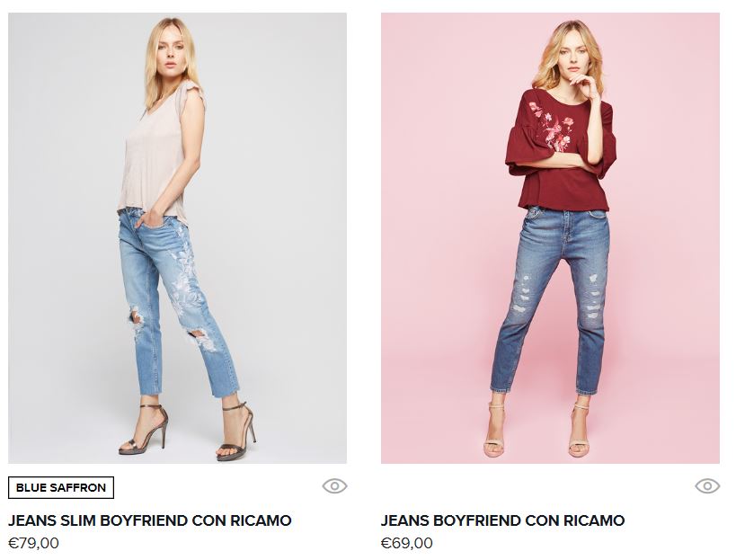
Task: Click the light-wash embroidered jeans in left photo
Action: pos(173,300)
